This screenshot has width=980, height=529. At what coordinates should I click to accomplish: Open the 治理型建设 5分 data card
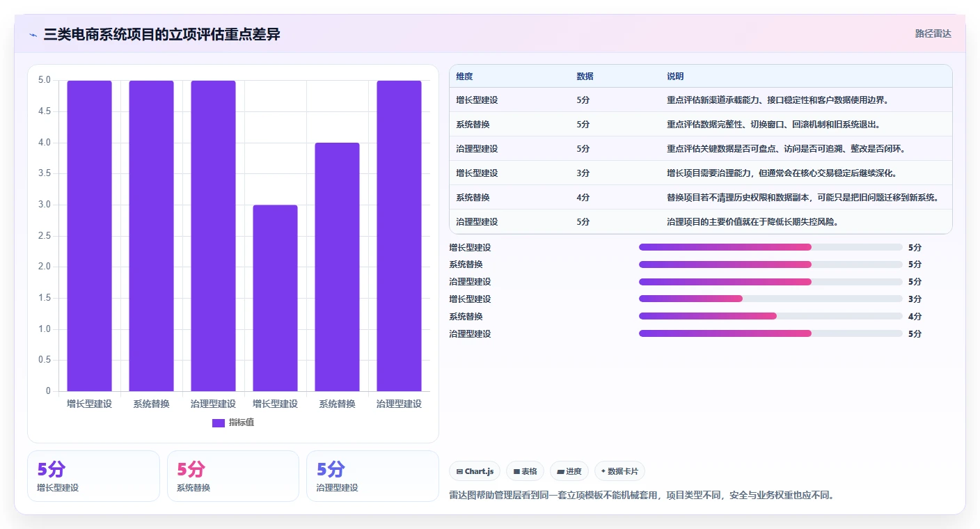[372, 476]
